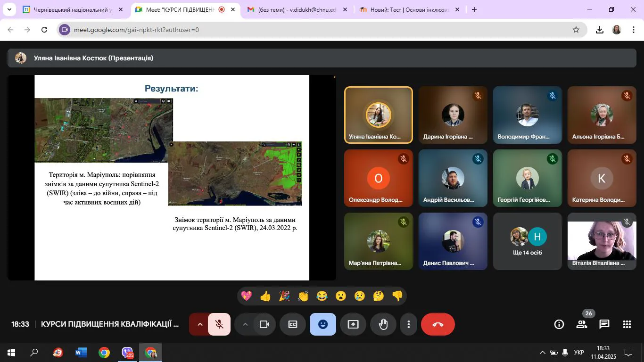Raise hand in the meeting

(383, 324)
